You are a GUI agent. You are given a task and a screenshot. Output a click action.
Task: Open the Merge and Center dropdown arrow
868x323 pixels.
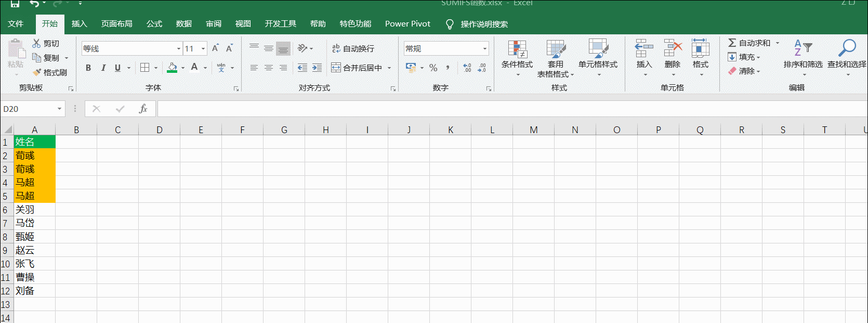[389, 68]
